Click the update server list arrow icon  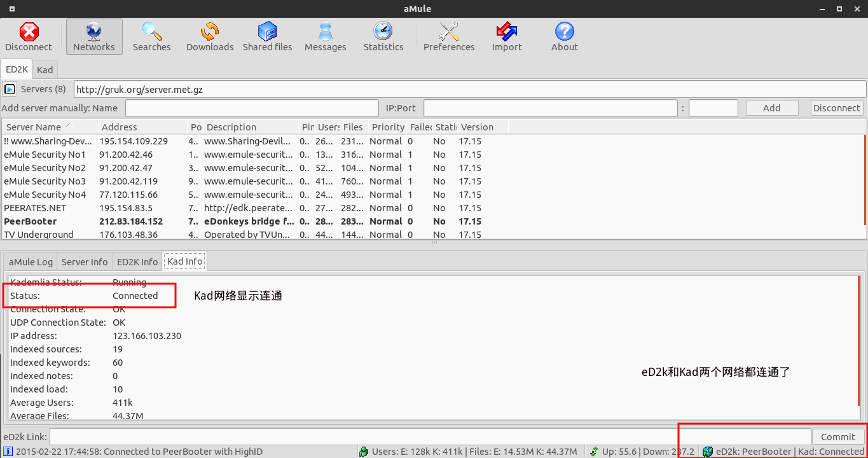(10, 89)
